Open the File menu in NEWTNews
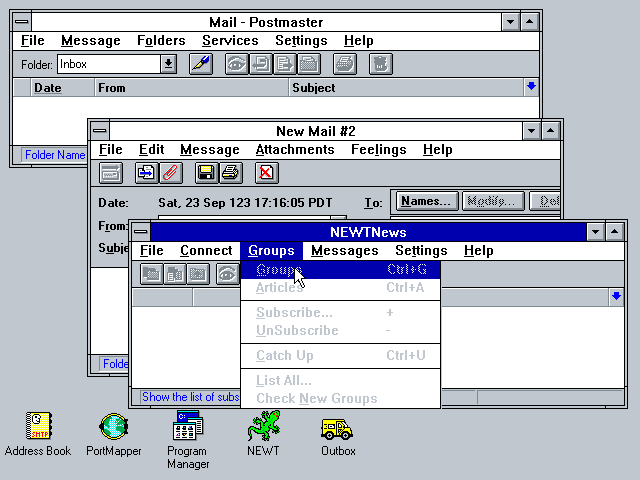Image resolution: width=640 pixels, height=480 pixels. 151,250
